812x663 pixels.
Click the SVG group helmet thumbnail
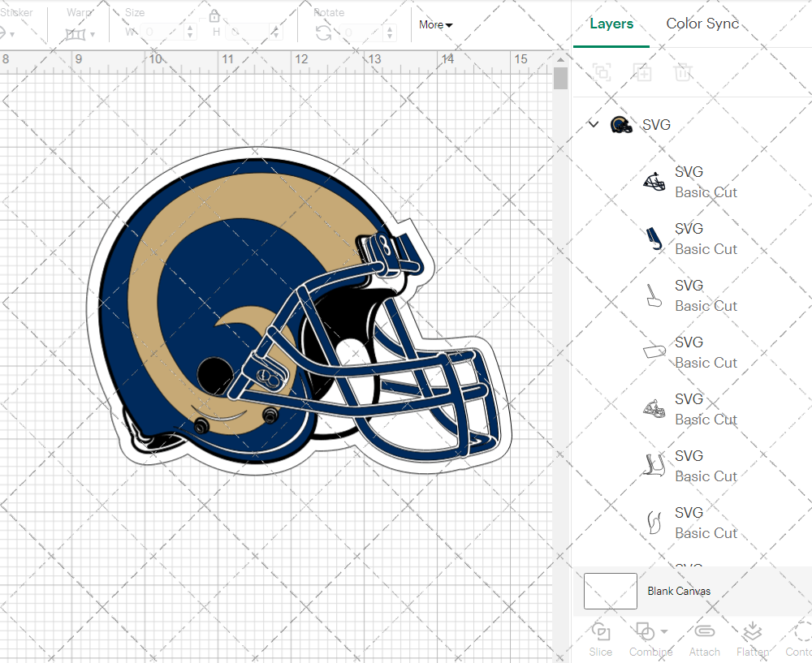621,125
